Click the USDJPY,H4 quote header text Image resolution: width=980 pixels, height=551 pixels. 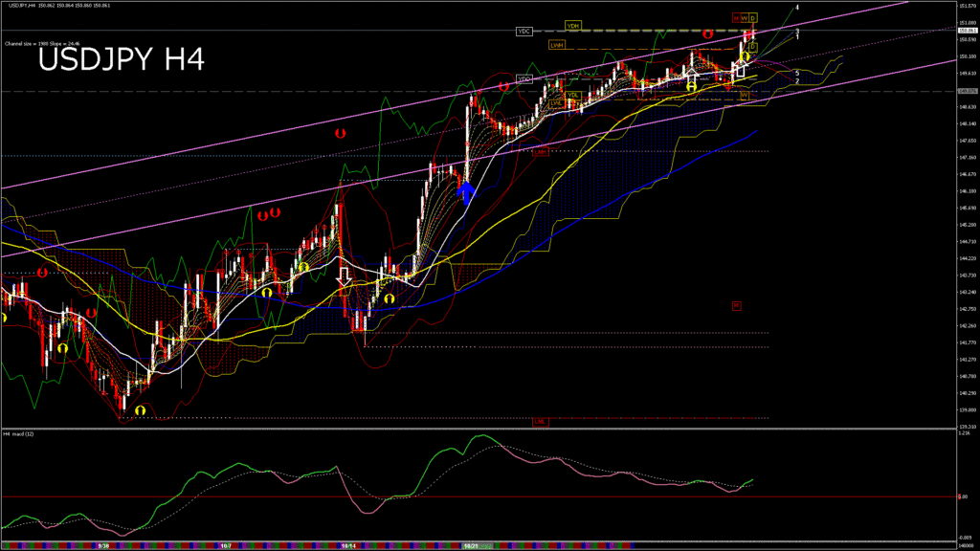point(59,6)
